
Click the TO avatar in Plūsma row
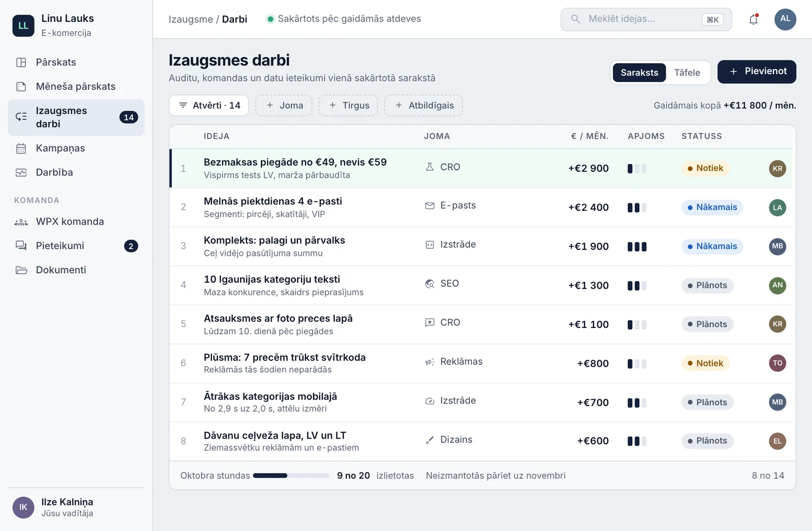coord(777,363)
